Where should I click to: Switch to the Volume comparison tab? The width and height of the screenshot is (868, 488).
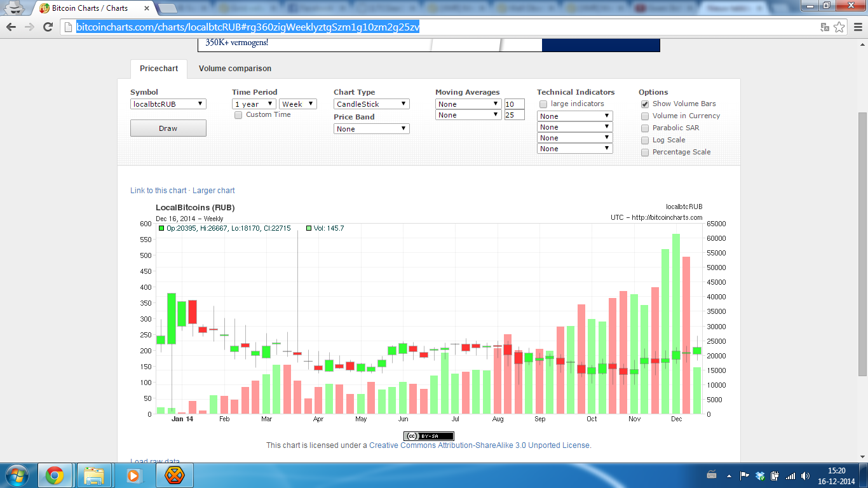(235, 69)
